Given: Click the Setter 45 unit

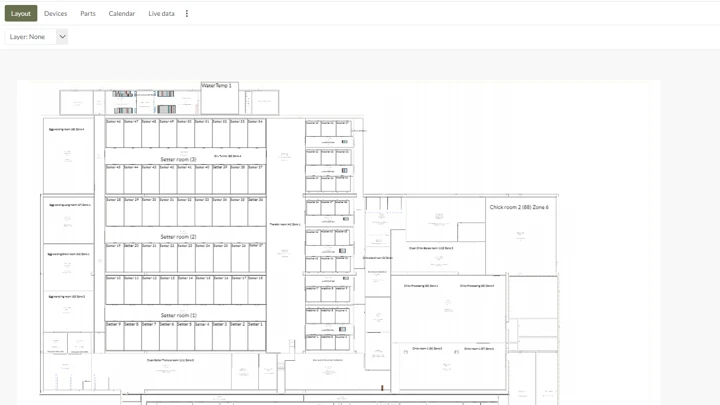Looking at the screenshot, I should (x=114, y=178).
